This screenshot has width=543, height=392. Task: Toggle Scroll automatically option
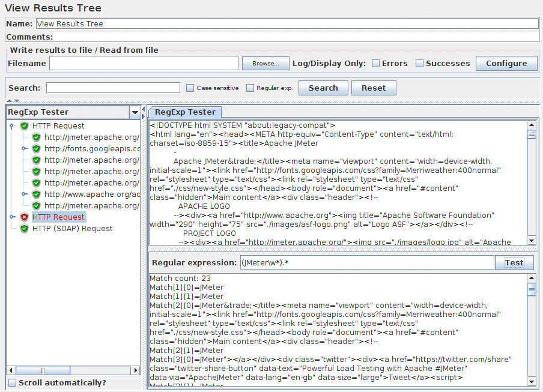(12, 382)
